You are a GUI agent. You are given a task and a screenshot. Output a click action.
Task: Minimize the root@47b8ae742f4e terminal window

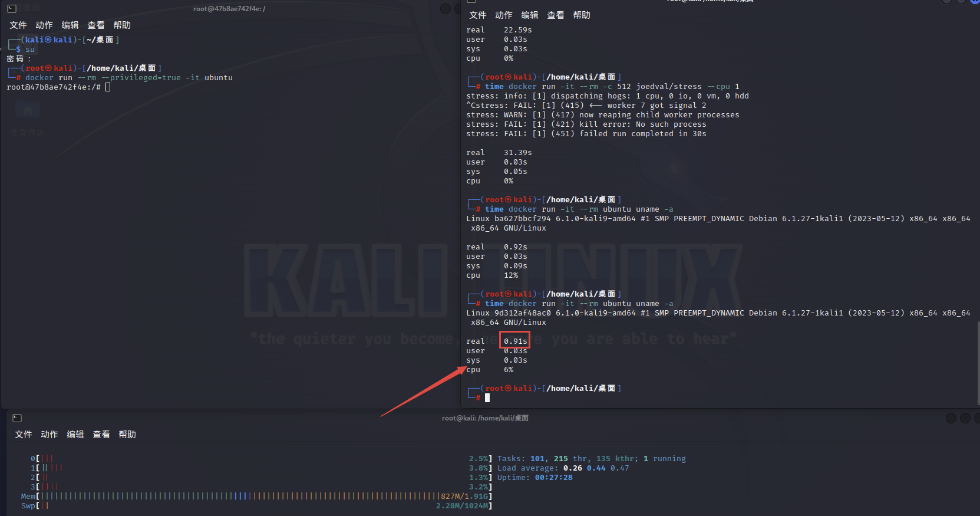tap(446, 9)
